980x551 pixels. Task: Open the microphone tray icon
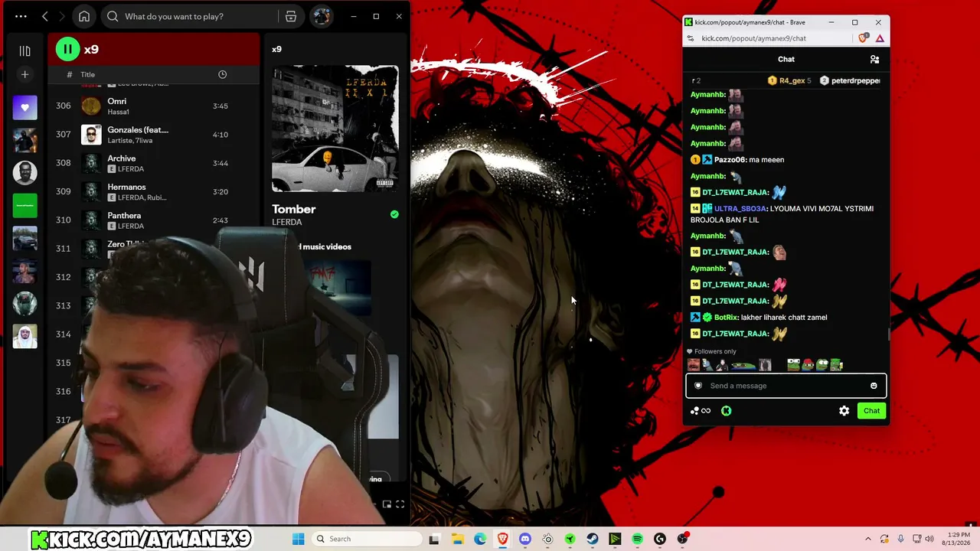tap(901, 539)
